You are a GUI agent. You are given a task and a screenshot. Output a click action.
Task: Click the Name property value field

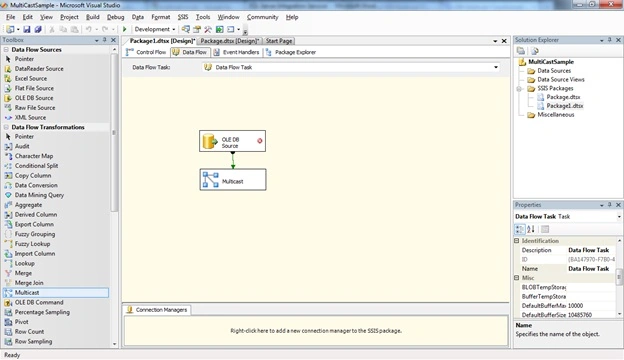[x=591, y=269]
